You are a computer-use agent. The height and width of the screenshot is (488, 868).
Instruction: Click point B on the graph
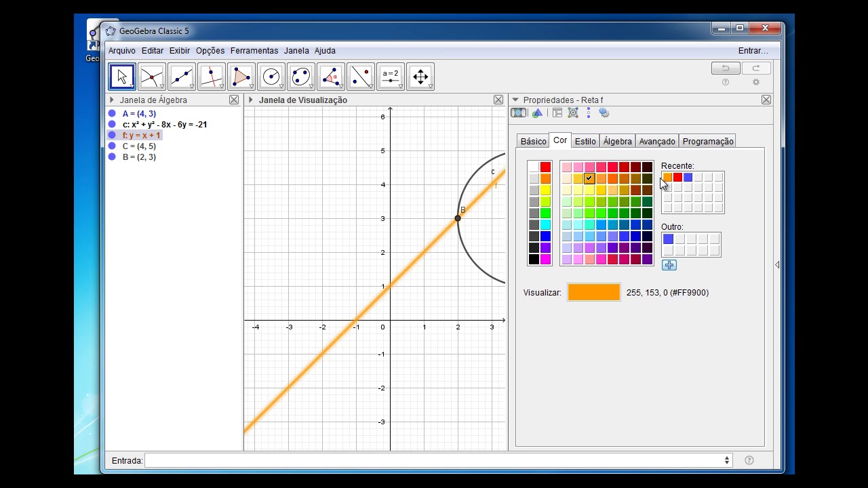tap(458, 218)
